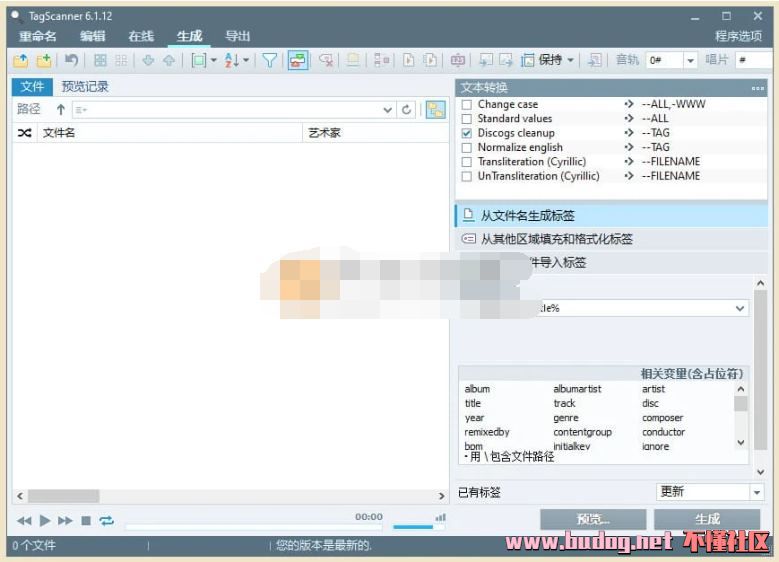The height and width of the screenshot is (562, 779).
Task: Click the second document page toolbar icon
Action: coord(430,61)
